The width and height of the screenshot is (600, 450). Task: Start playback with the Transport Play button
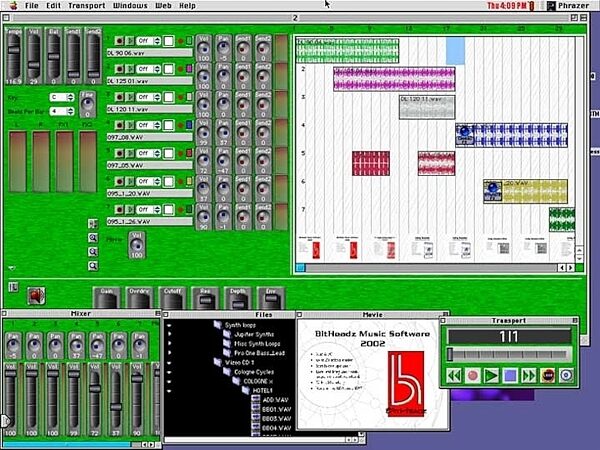pos(491,375)
